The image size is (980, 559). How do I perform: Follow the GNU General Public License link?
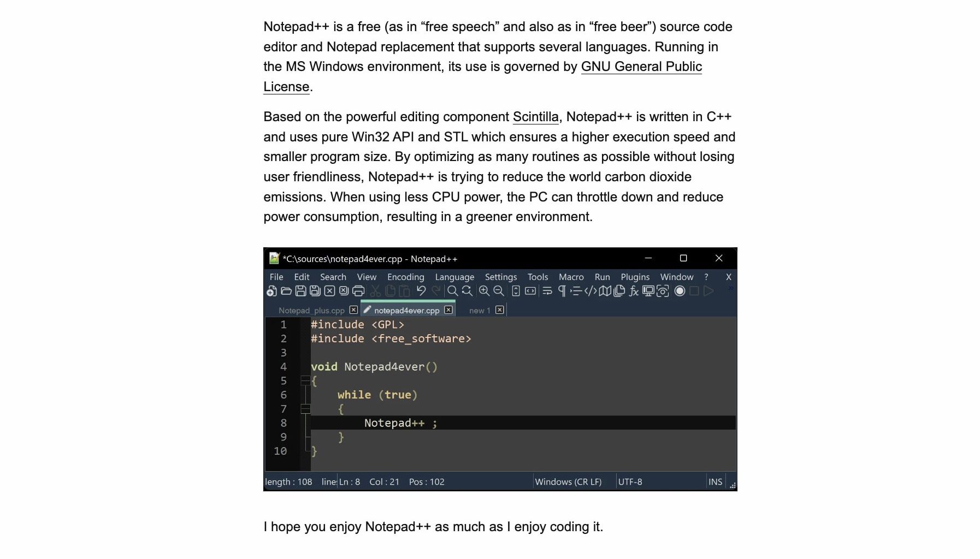641,66
